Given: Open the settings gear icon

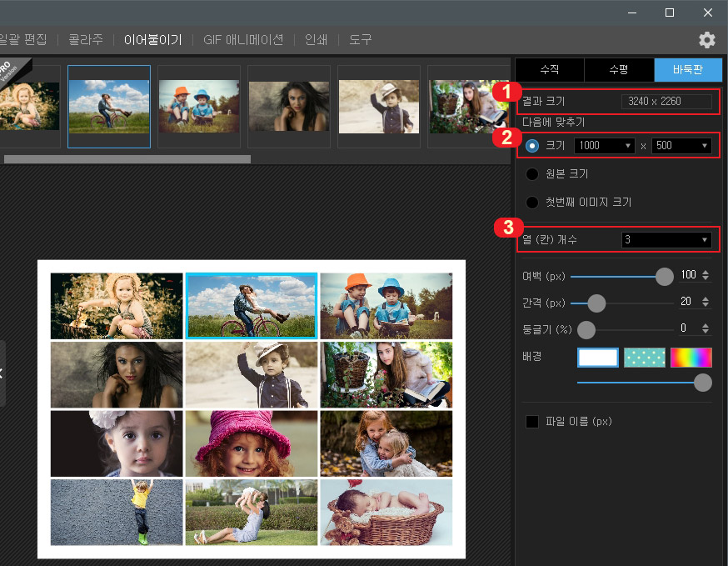Looking at the screenshot, I should (706, 40).
